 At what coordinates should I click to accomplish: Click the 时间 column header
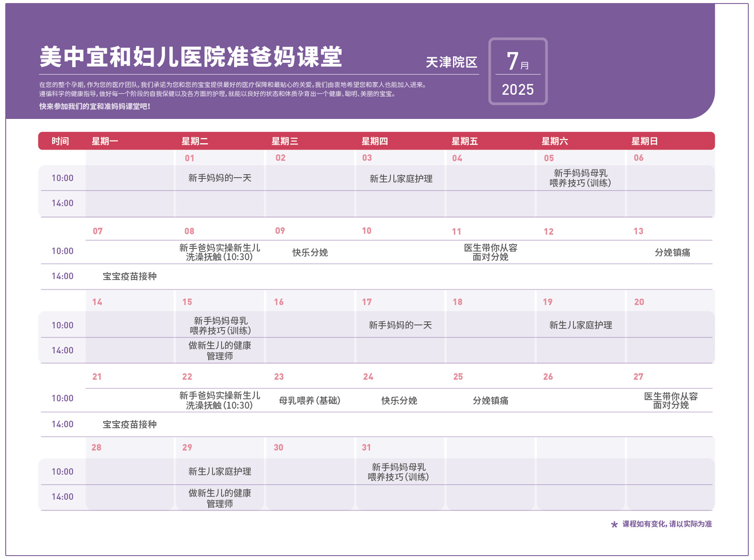[61, 141]
